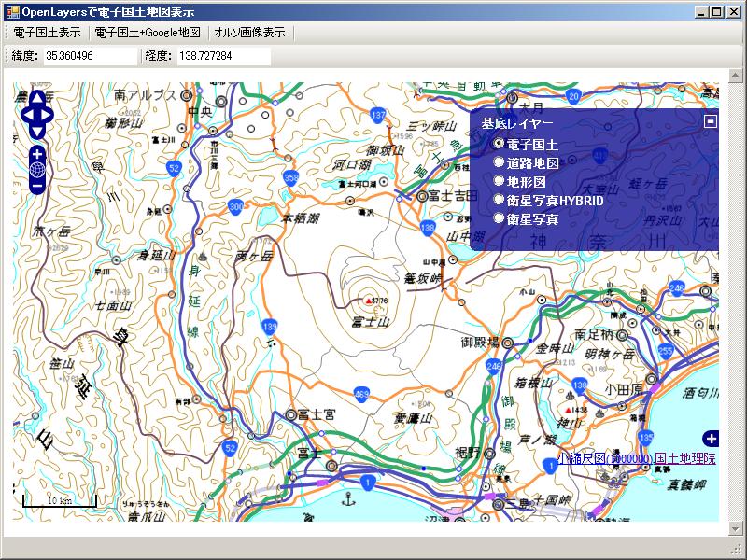Select the 電子国土 base layer radio
The image size is (747, 560).
500,144
